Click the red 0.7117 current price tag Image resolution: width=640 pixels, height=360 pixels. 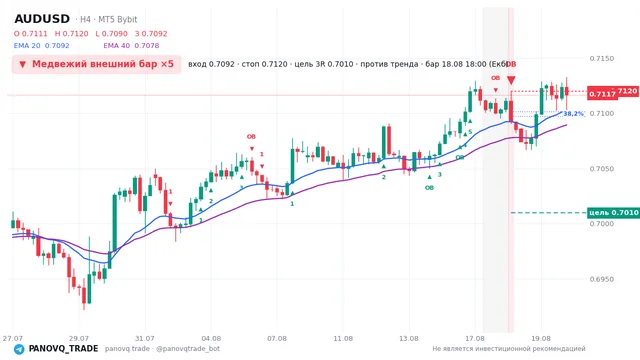coord(602,94)
